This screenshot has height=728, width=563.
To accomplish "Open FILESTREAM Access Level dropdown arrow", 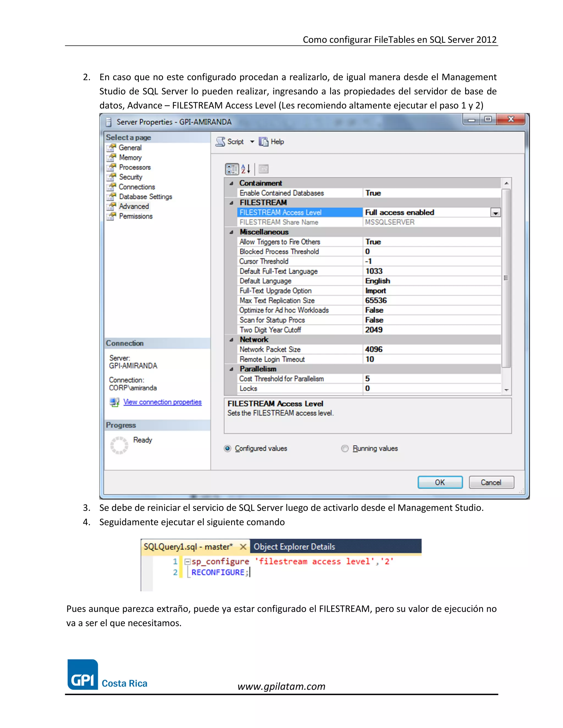I will [x=495, y=213].
